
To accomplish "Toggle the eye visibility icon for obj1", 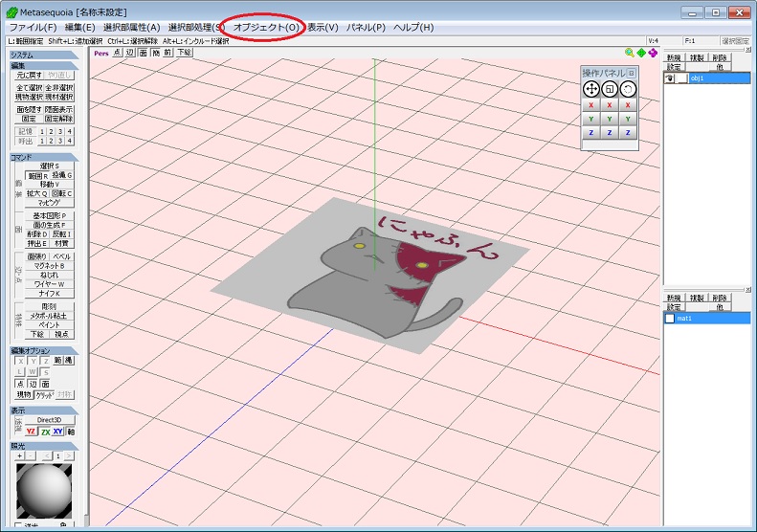I will point(670,78).
